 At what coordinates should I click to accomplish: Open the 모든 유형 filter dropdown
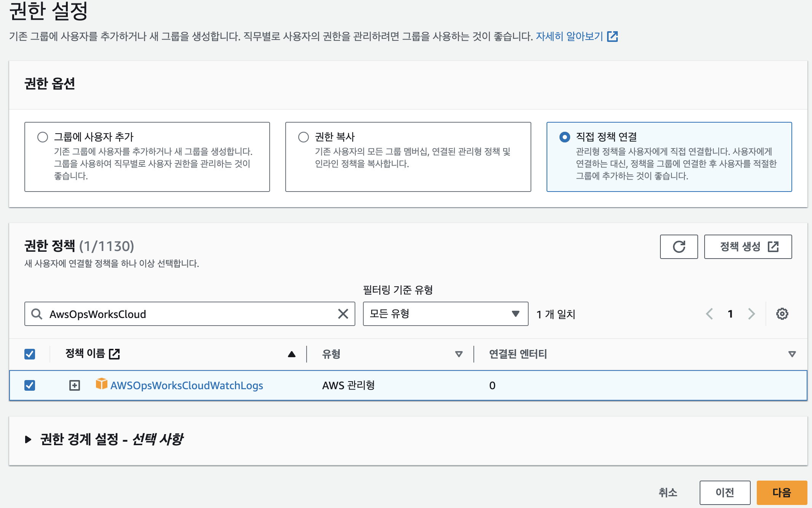tap(445, 314)
